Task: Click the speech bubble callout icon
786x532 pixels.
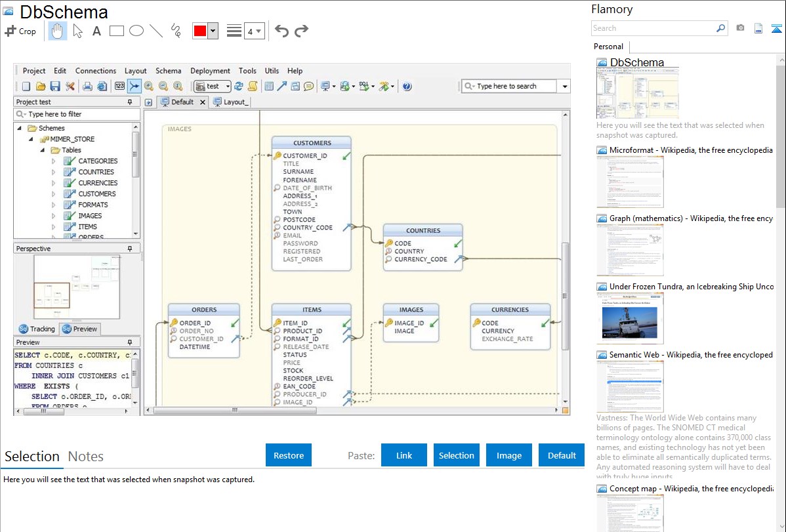Action: (x=309, y=86)
